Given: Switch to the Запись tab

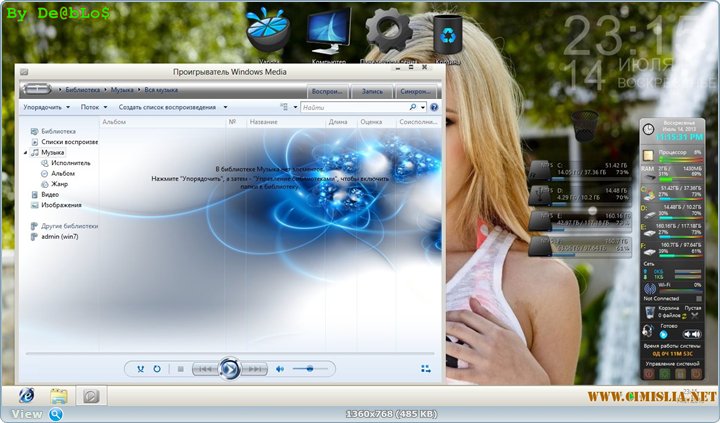Looking at the screenshot, I should [372, 91].
